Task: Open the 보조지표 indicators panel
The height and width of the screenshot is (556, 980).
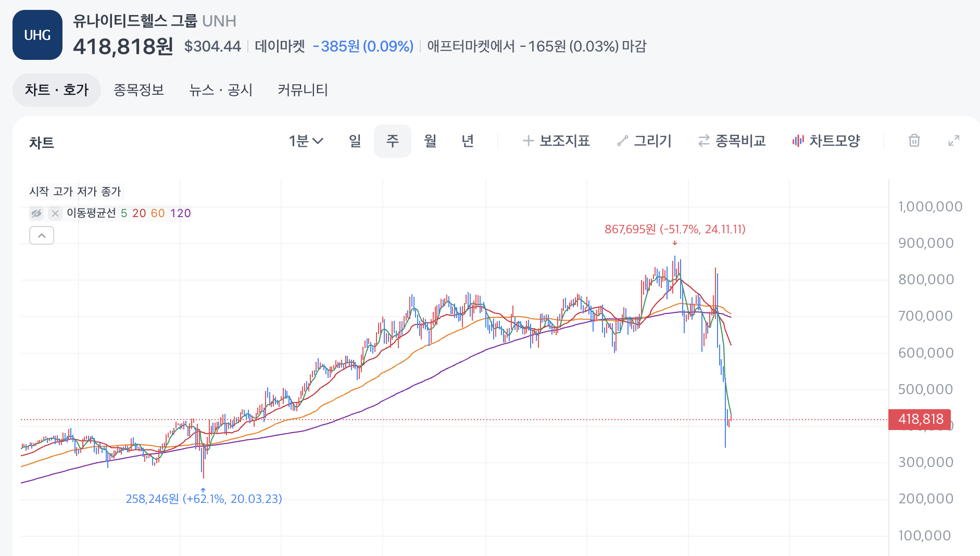Action: pyautogui.click(x=556, y=141)
